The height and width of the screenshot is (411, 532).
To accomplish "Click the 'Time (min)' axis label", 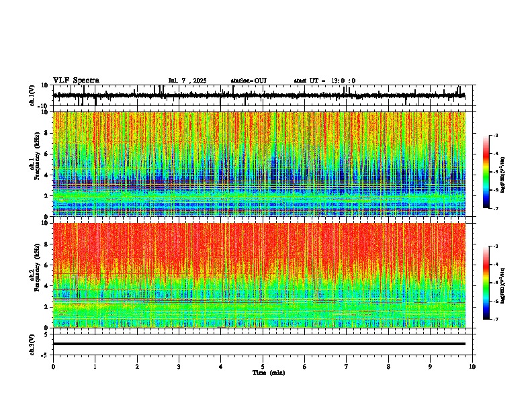I will click(x=269, y=373).
